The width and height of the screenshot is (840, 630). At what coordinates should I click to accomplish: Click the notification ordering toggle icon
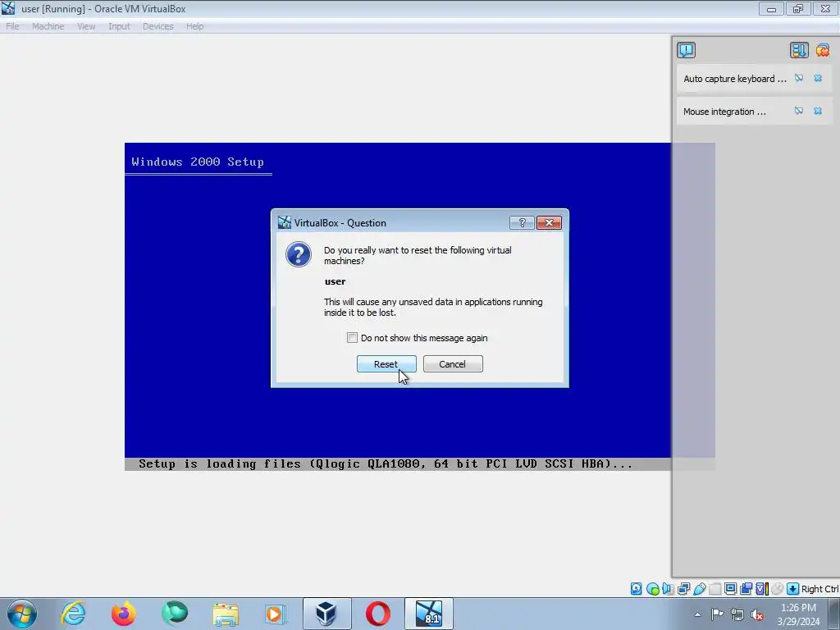(x=799, y=50)
